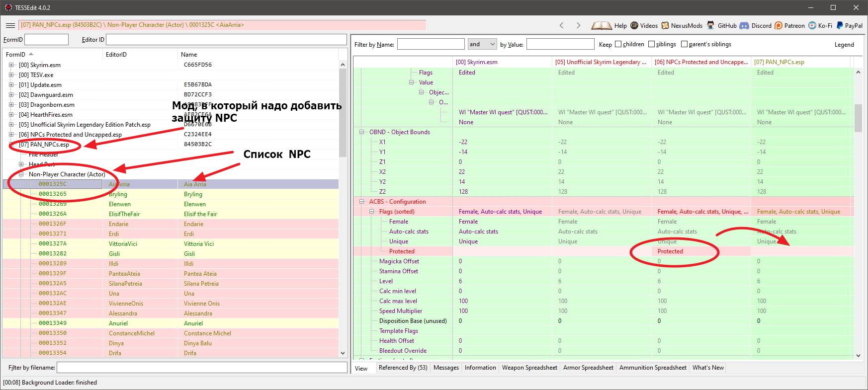Navigate back with the left arrow
868x390 pixels.
pos(562,25)
